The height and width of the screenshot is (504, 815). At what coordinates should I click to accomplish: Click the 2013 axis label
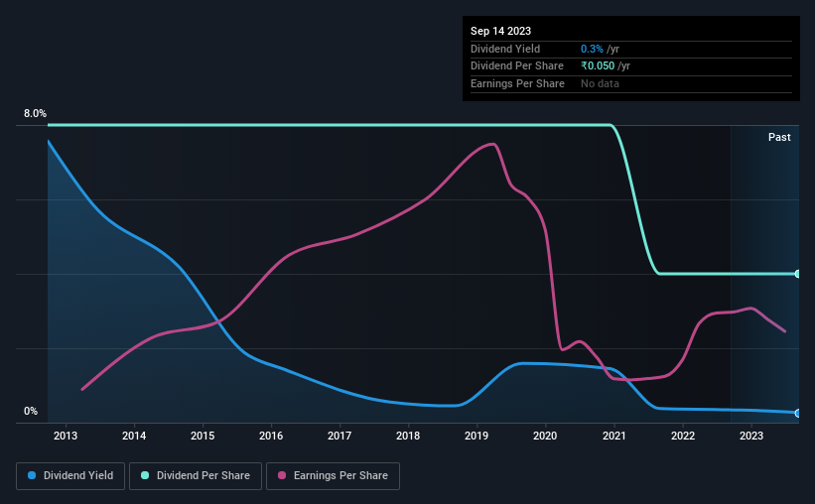[x=66, y=436]
